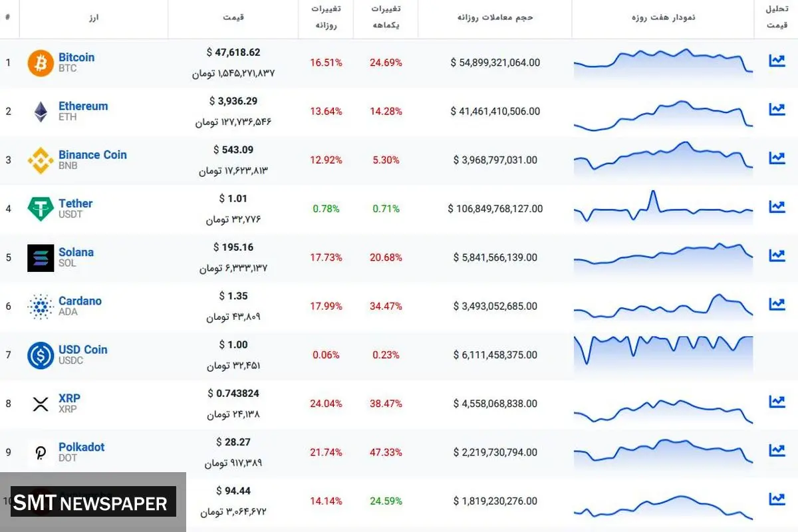The height and width of the screenshot is (532, 798).
Task: Click the Solana logo icon
Action: [x=41, y=258]
